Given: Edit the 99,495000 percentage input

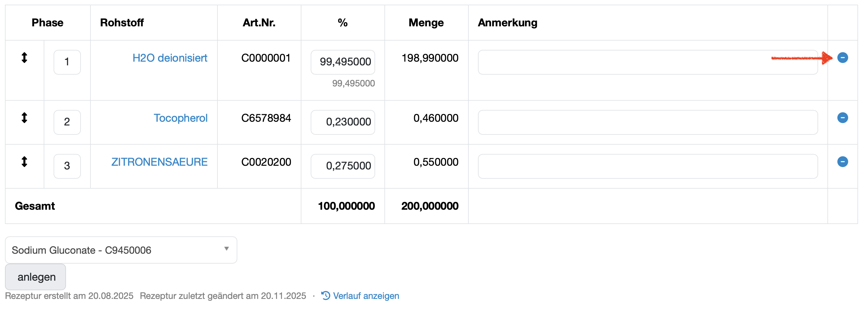Looking at the screenshot, I should coord(343,62).
